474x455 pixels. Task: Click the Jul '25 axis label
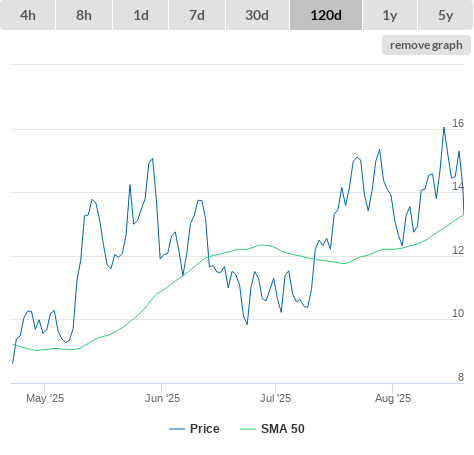point(275,398)
